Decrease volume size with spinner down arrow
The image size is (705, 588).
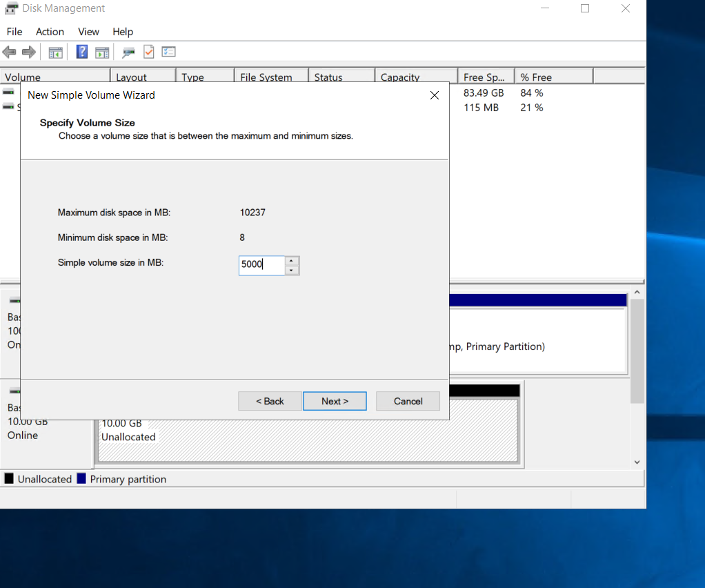(x=291, y=271)
